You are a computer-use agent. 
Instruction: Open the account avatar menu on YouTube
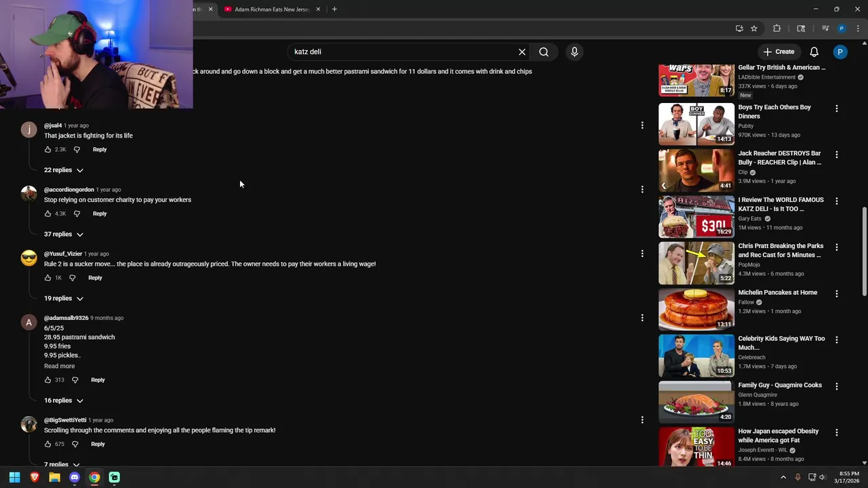(840, 52)
